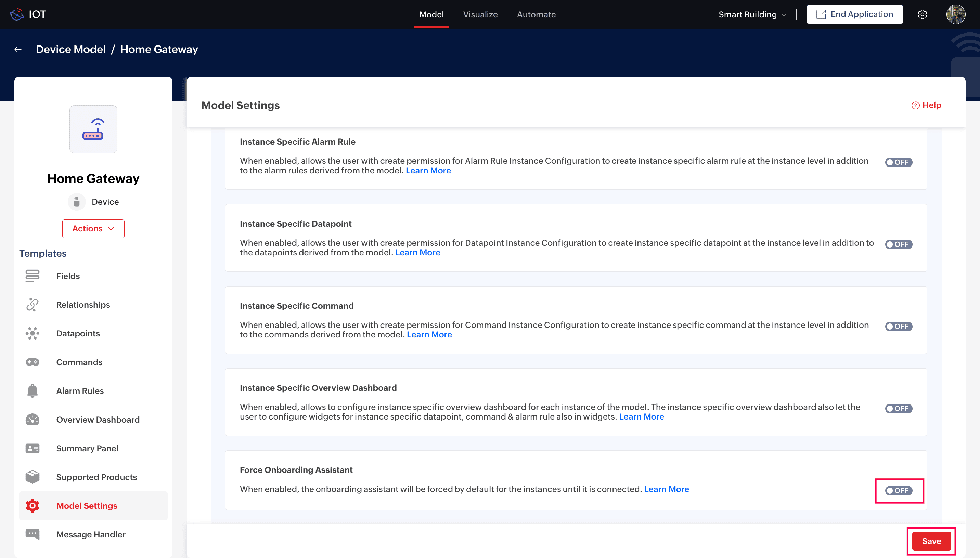Click the Overview Dashboard gauge icon
Viewport: 980px width, 558px height.
(x=32, y=420)
